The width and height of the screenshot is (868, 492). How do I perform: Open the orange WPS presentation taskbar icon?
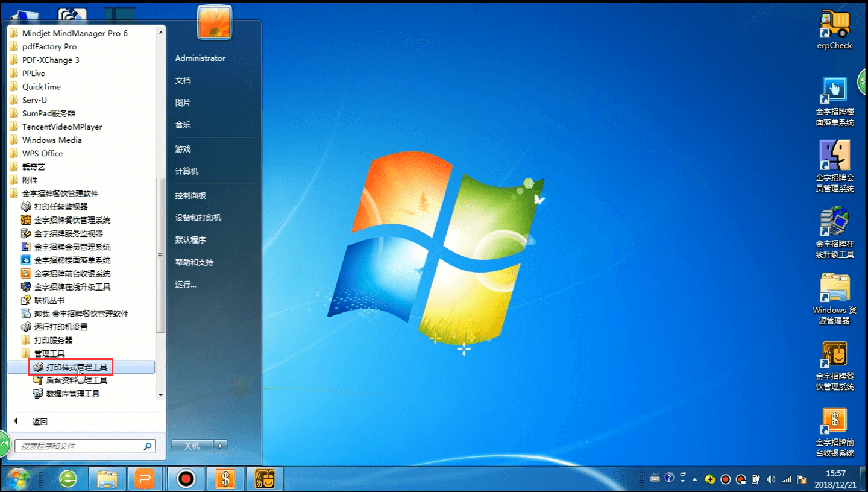(145, 479)
